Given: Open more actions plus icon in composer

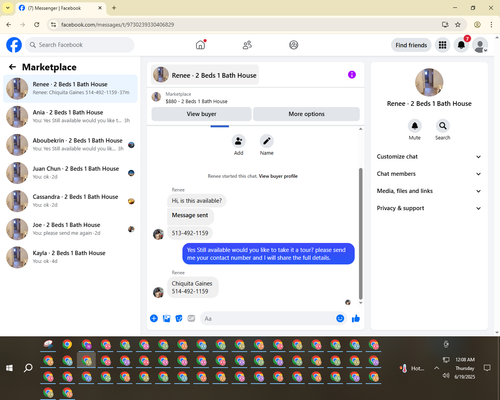Looking at the screenshot, I should [x=154, y=318].
